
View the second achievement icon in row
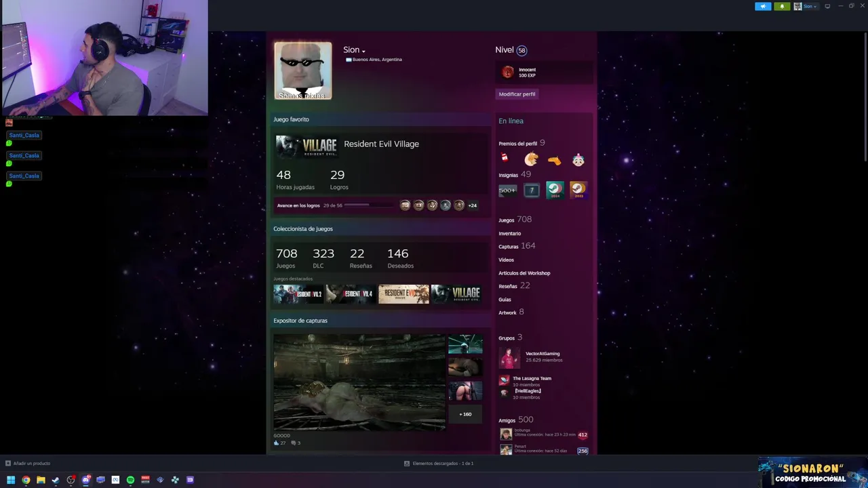pyautogui.click(x=418, y=205)
